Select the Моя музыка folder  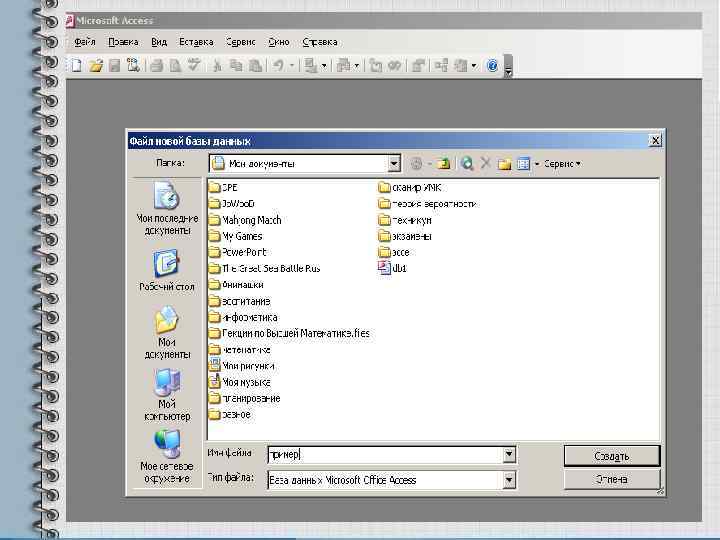[240, 382]
